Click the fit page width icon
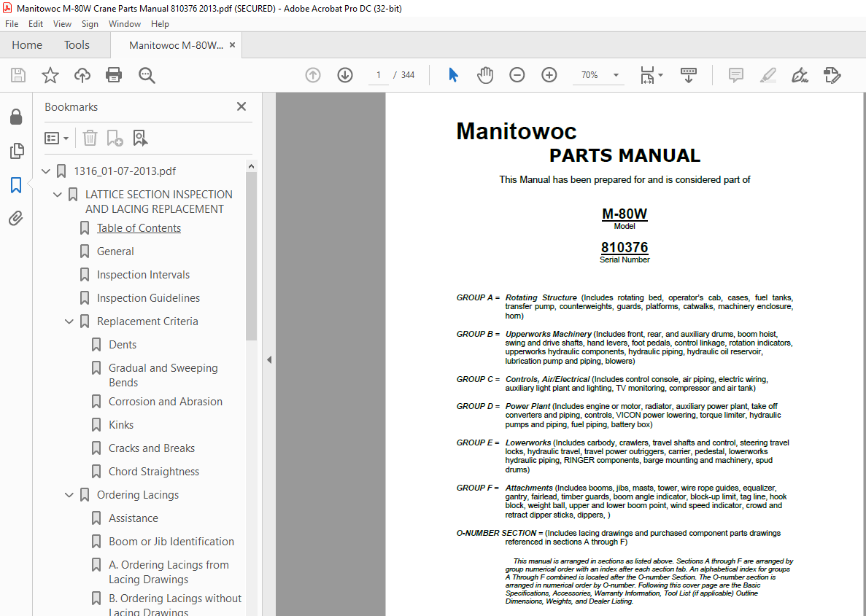This screenshot has width=866, height=616. [x=647, y=75]
